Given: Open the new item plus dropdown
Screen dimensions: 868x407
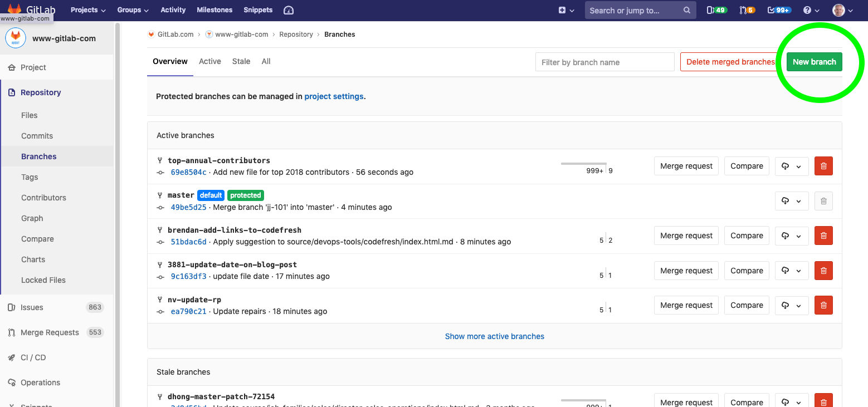Looking at the screenshot, I should tap(566, 10).
